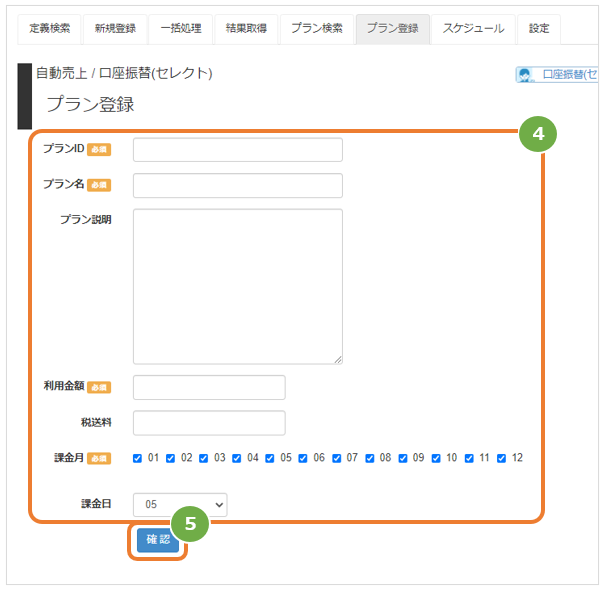Click the プラン説明 field label
Image resolution: width=605 pixels, height=590 pixels.
click(x=86, y=219)
